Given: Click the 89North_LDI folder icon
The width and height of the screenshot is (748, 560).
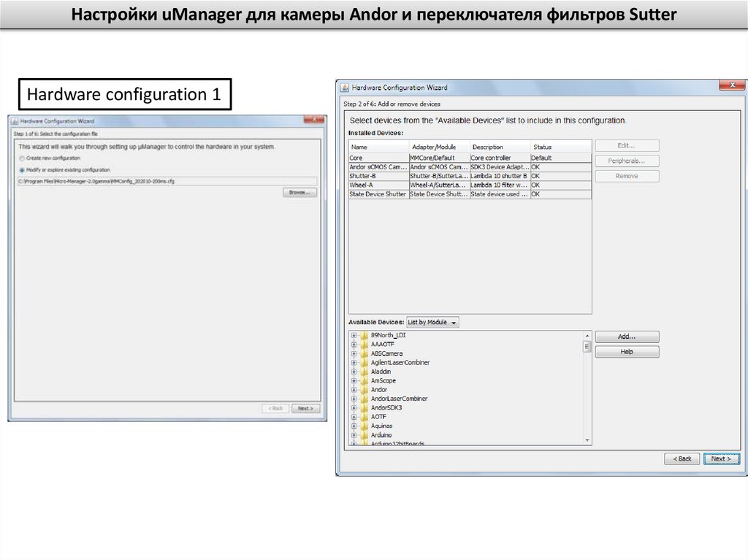Looking at the screenshot, I should [365, 335].
